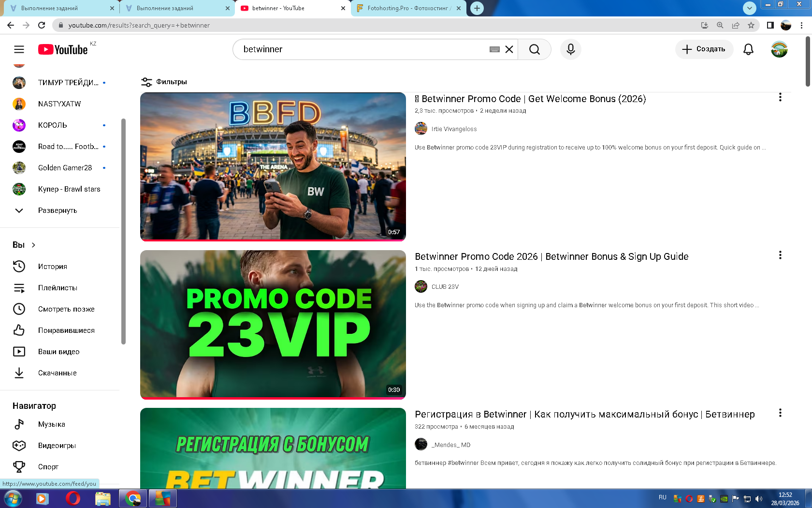Start voice search with microphone

click(571, 49)
